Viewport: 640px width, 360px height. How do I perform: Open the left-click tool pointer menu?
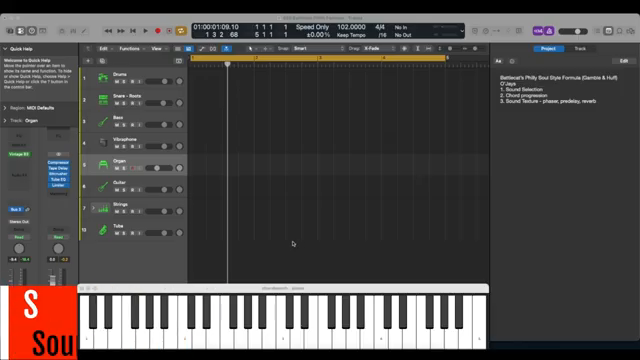tap(252, 49)
